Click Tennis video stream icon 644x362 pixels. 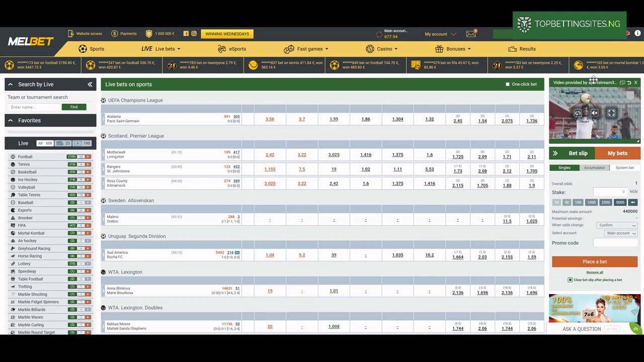click(x=88, y=164)
